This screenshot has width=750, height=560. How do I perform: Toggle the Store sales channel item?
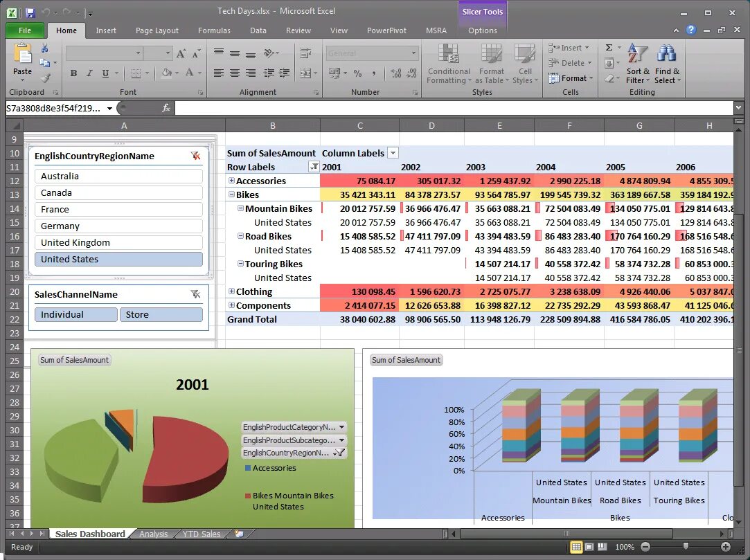[x=161, y=315]
